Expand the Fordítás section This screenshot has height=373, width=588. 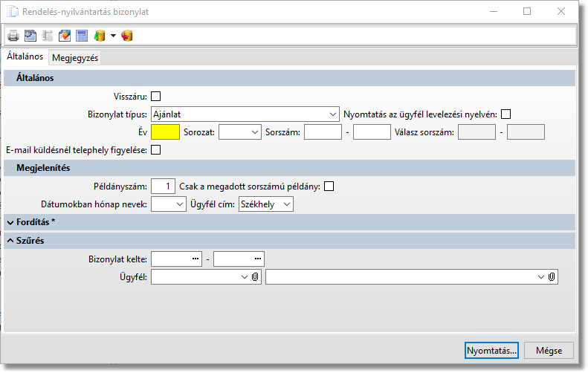pyautogui.click(x=9, y=222)
